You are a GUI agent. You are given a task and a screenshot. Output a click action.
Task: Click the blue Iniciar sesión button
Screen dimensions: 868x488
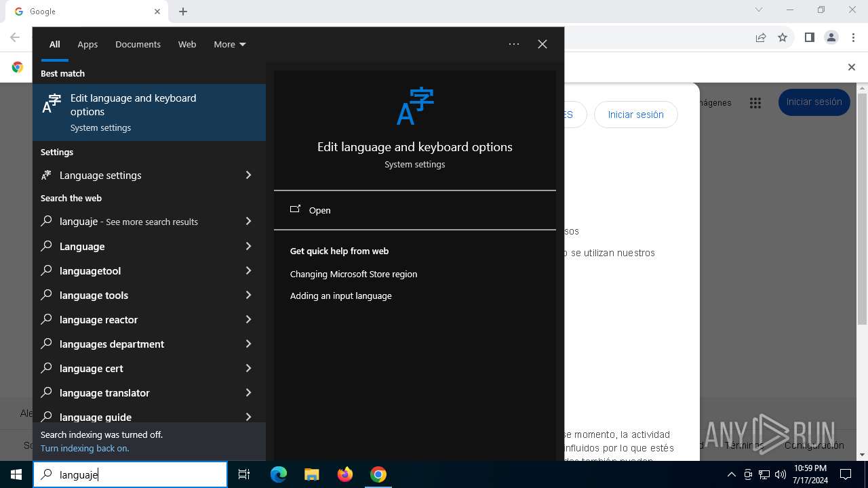tap(814, 102)
